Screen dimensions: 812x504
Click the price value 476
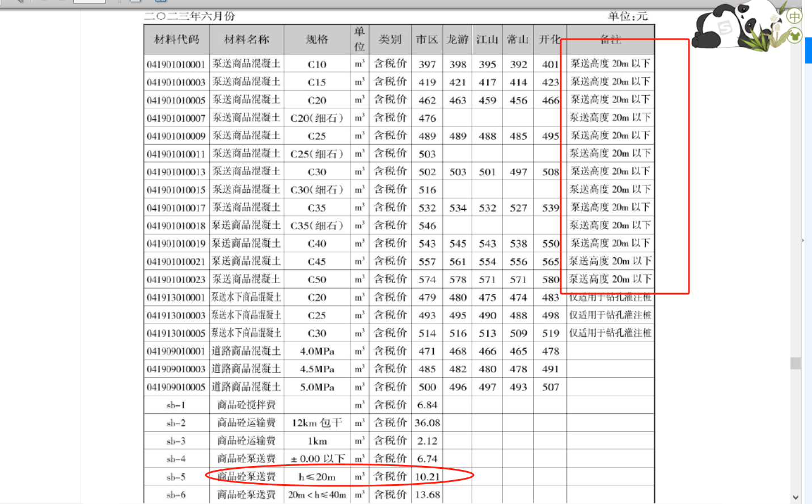(x=427, y=118)
